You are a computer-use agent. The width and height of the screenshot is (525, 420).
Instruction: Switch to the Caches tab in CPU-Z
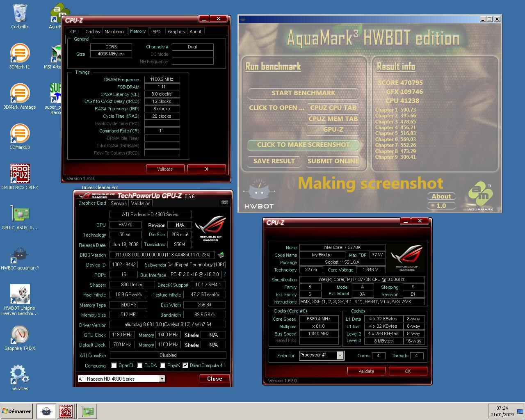click(x=92, y=32)
